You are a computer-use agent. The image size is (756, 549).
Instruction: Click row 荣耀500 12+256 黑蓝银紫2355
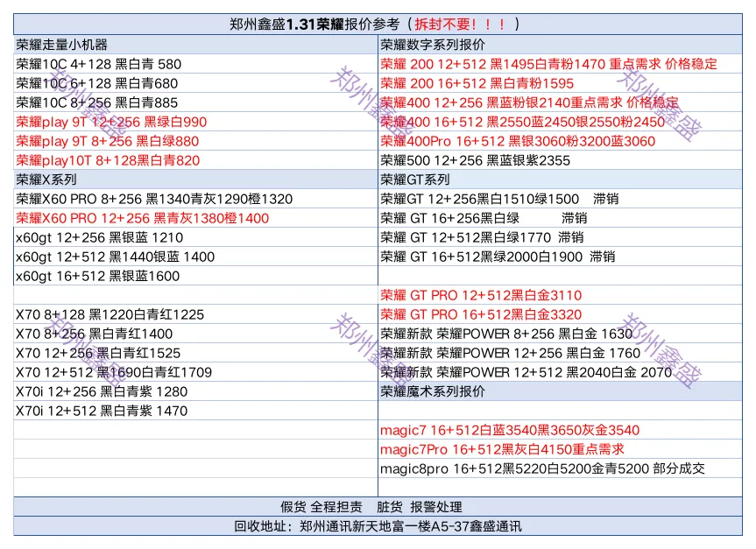tap(561, 160)
